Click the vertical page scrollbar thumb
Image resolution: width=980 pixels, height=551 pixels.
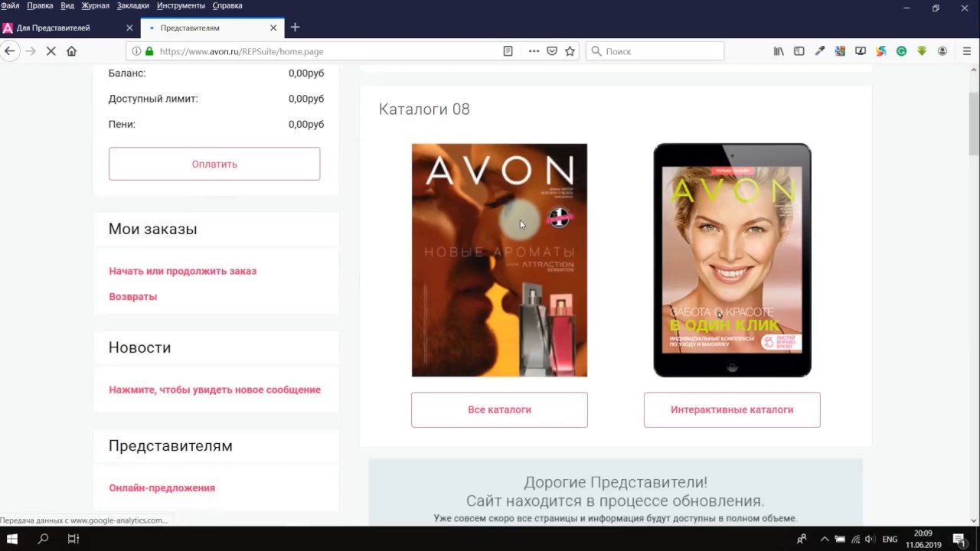click(974, 126)
